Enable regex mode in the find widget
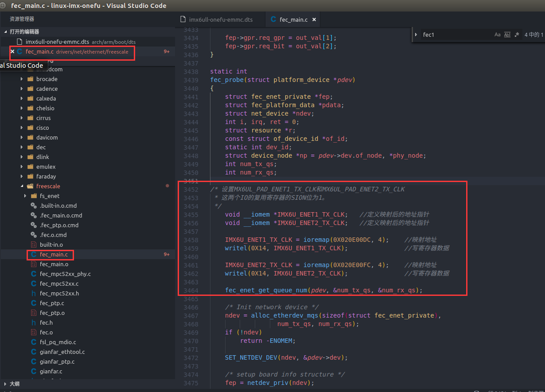 click(517, 35)
